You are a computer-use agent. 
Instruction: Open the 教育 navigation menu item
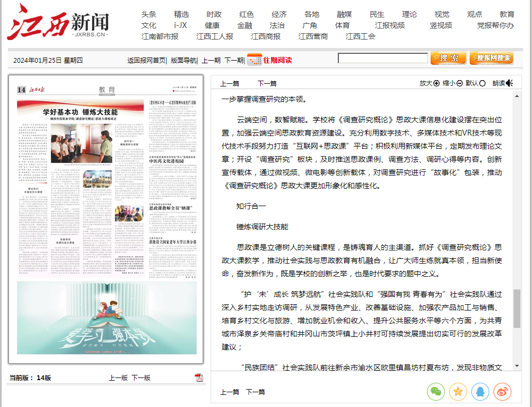coord(507,14)
